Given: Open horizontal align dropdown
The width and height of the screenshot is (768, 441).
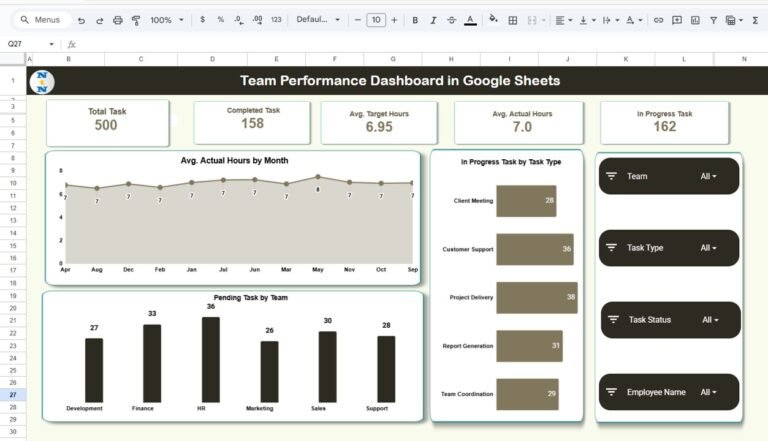Looking at the screenshot, I should pos(564,20).
